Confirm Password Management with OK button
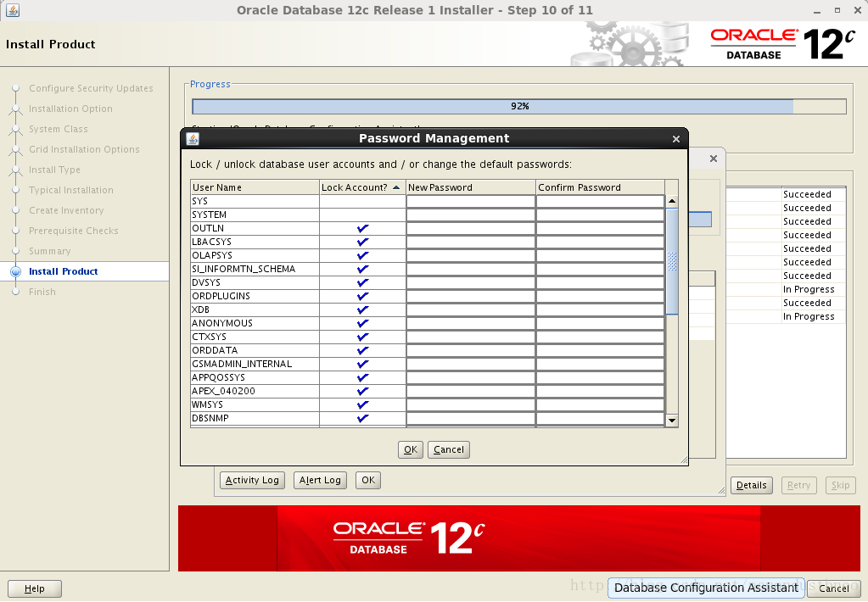Image resolution: width=868 pixels, height=602 pixels. 410,449
